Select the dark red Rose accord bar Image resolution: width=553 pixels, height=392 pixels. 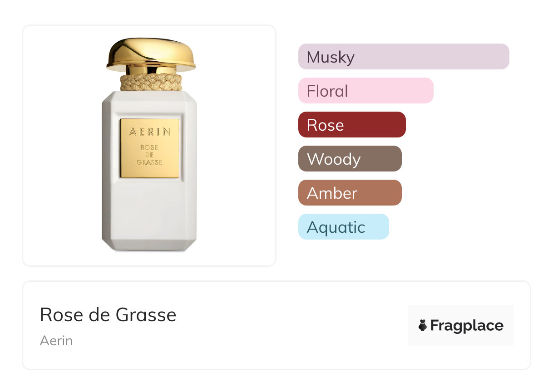[x=352, y=125]
